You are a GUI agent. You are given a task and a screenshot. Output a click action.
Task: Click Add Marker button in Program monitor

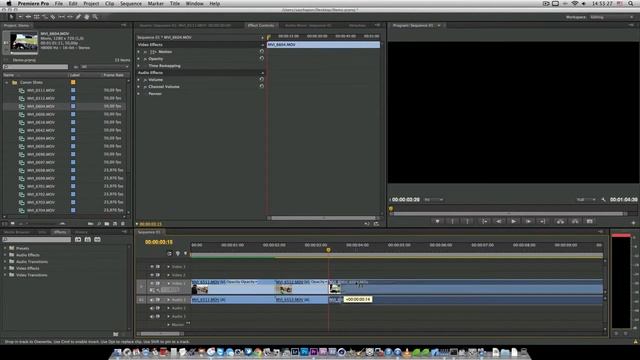coord(438,221)
